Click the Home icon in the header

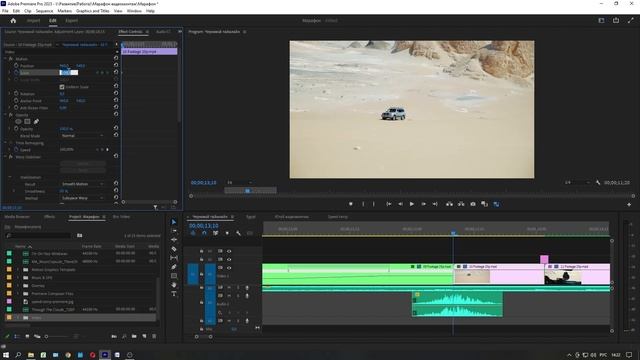[x=13, y=20]
